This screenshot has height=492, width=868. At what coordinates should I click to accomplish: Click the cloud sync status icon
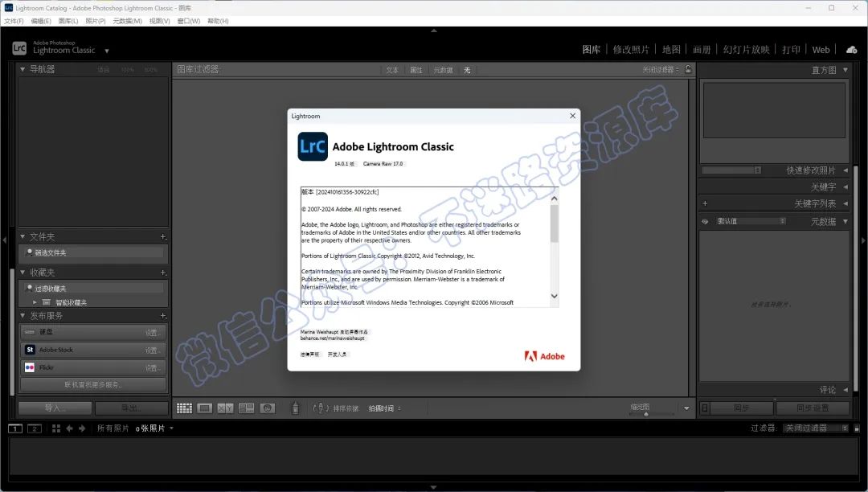(x=851, y=50)
